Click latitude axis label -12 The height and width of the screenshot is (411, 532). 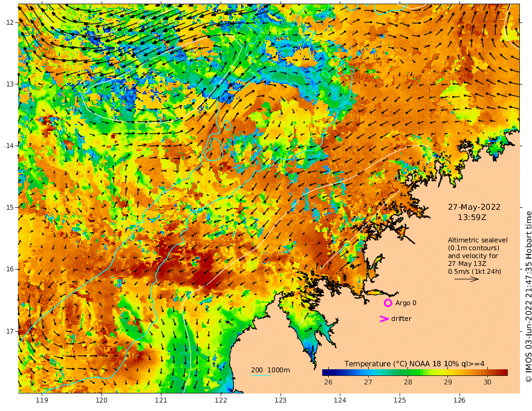pyautogui.click(x=9, y=22)
